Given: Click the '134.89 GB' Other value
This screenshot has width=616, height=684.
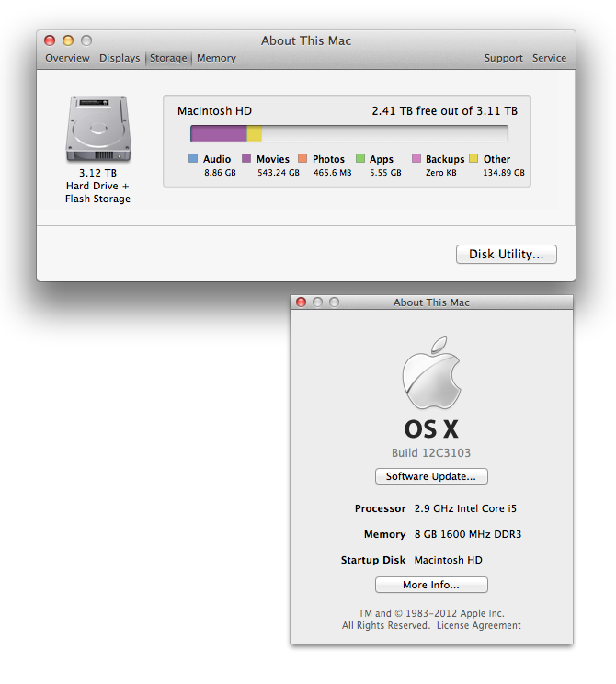Looking at the screenshot, I should [504, 173].
